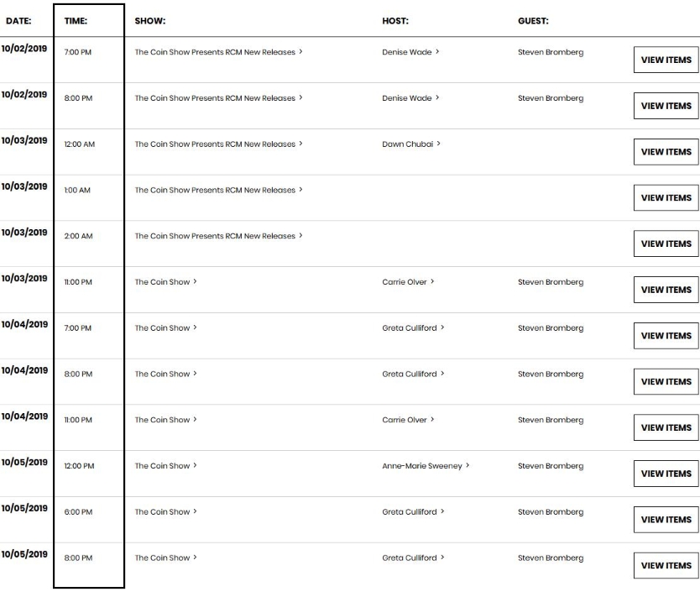Open The Coin Show link at 10/03 11:00 PM

[x=163, y=282]
